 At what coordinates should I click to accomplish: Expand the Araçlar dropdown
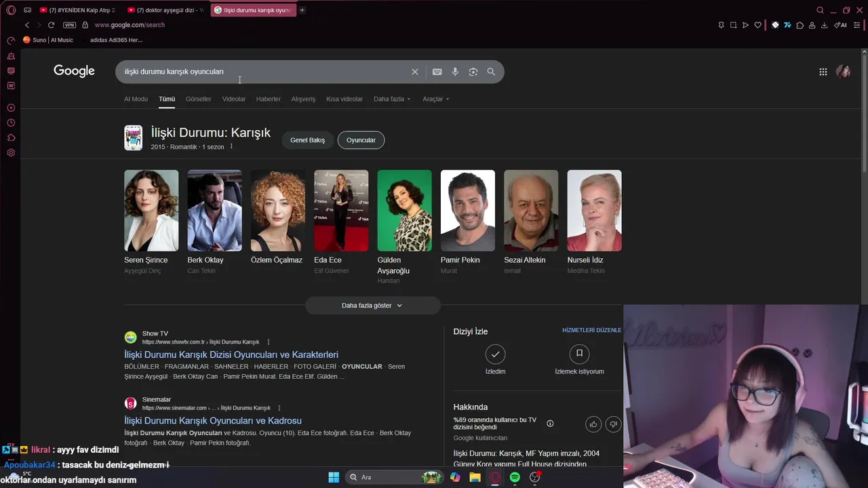click(x=436, y=99)
